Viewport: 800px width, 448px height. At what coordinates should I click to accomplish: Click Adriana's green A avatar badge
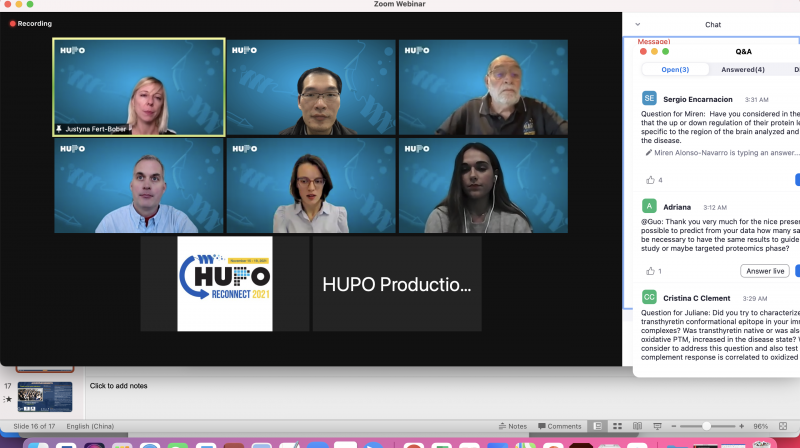(x=649, y=206)
